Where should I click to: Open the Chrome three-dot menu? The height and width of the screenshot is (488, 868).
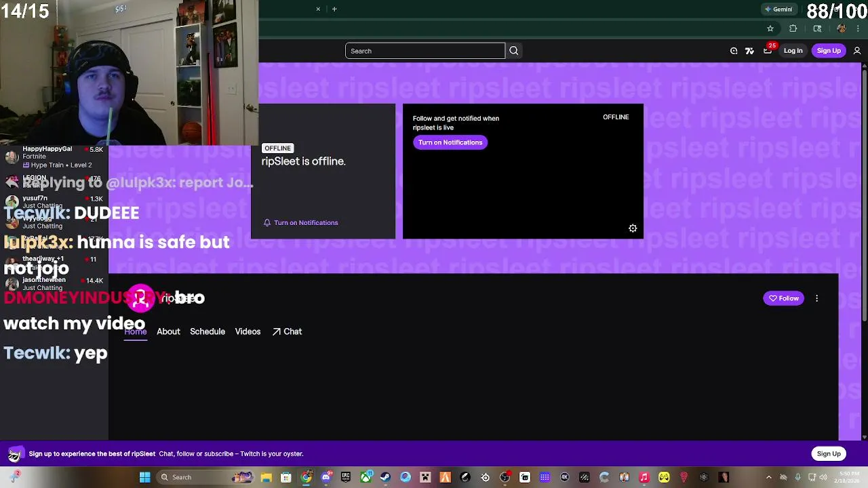pos(859,28)
